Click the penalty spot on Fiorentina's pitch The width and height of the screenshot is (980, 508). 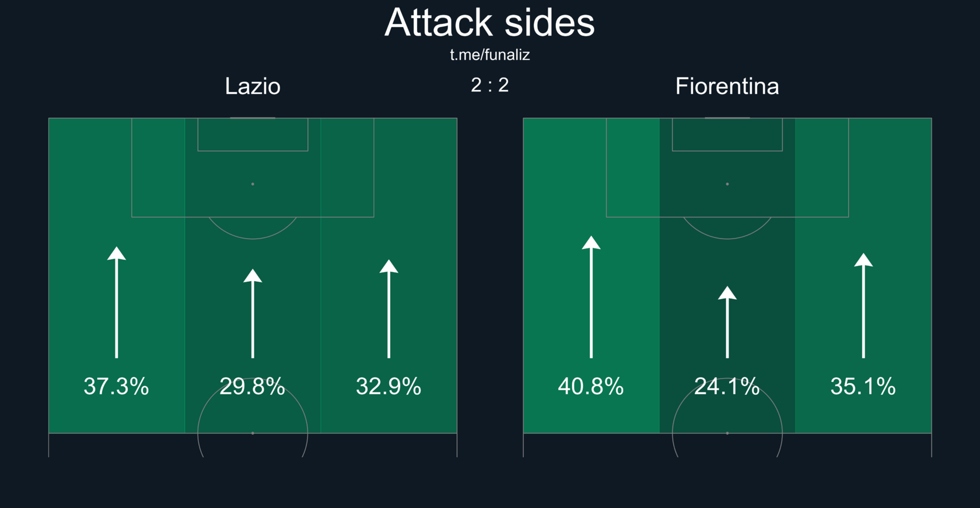pyautogui.click(x=727, y=184)
